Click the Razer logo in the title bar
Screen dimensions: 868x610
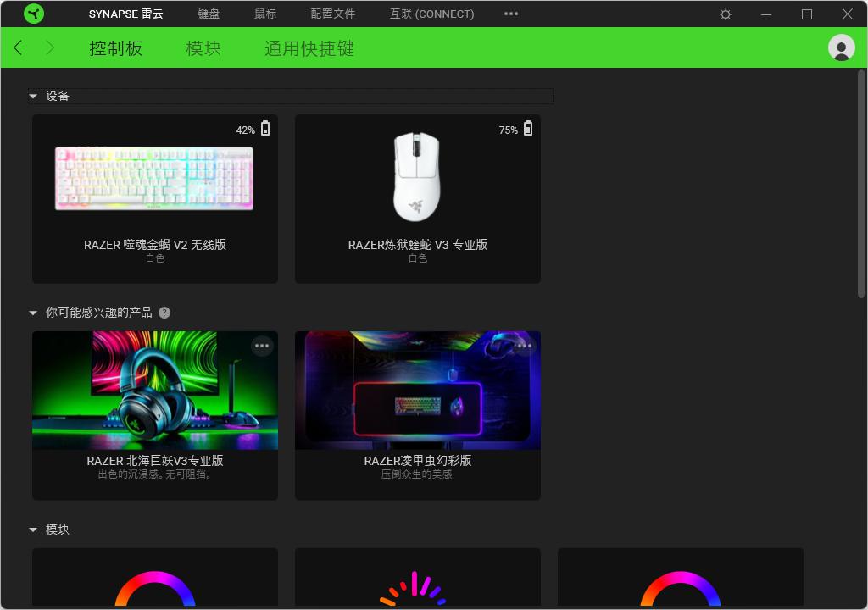(34, 14)
